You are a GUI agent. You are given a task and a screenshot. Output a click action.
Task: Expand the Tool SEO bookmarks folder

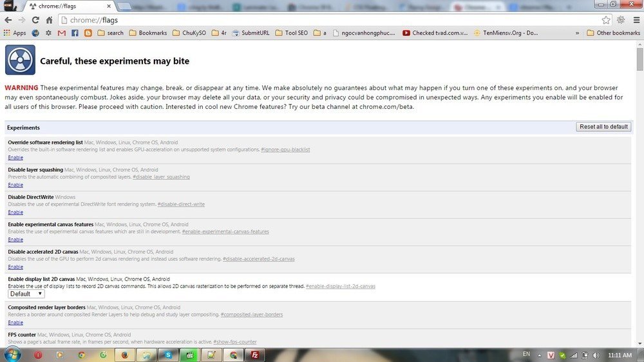[292, 33]
